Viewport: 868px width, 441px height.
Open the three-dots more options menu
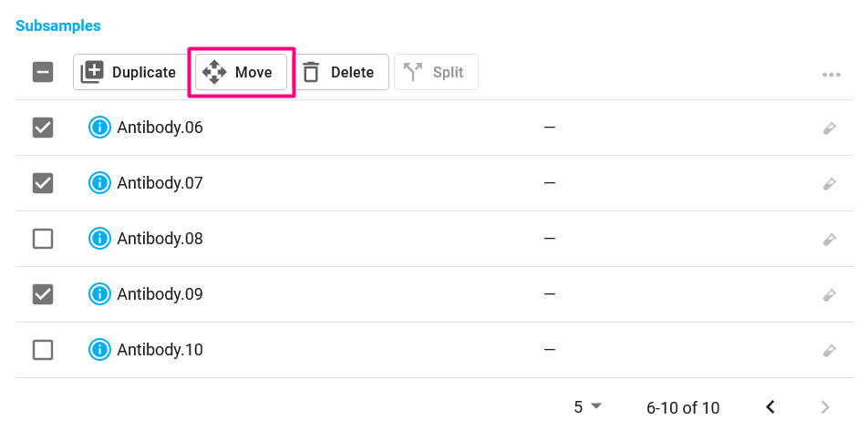[x=831, y=75]
